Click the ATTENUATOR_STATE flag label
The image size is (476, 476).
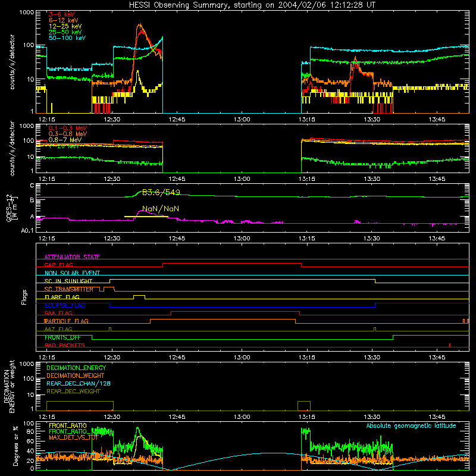(x=72, y=257)
